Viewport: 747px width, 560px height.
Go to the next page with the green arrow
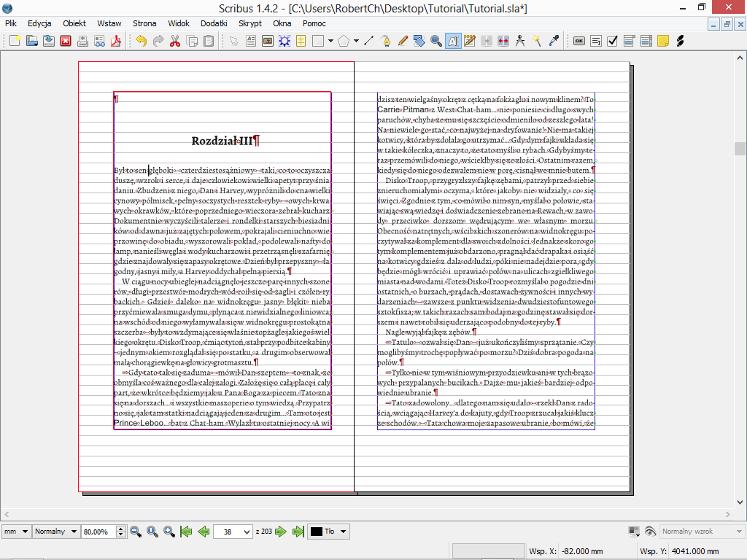pyautogui.click(x=282, y=532)
